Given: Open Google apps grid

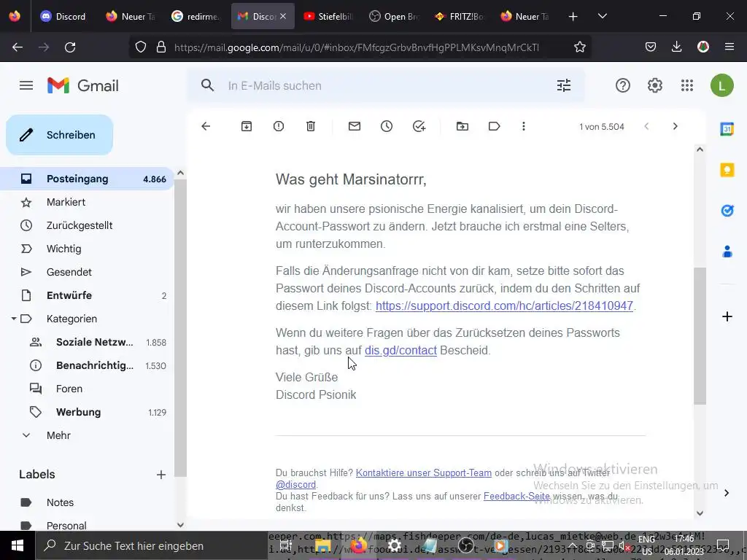Looking at the screenshot, I should pyautogui.click(x=687, y=86).
